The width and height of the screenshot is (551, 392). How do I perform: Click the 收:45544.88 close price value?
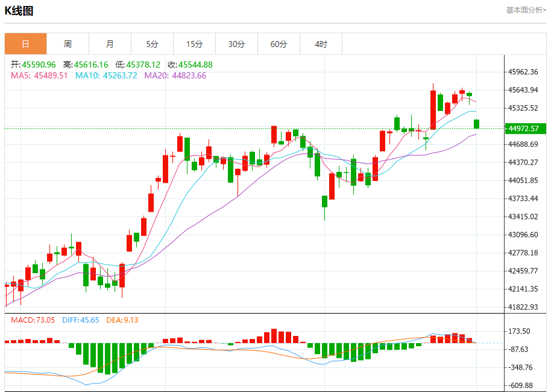tap(190, 65)
